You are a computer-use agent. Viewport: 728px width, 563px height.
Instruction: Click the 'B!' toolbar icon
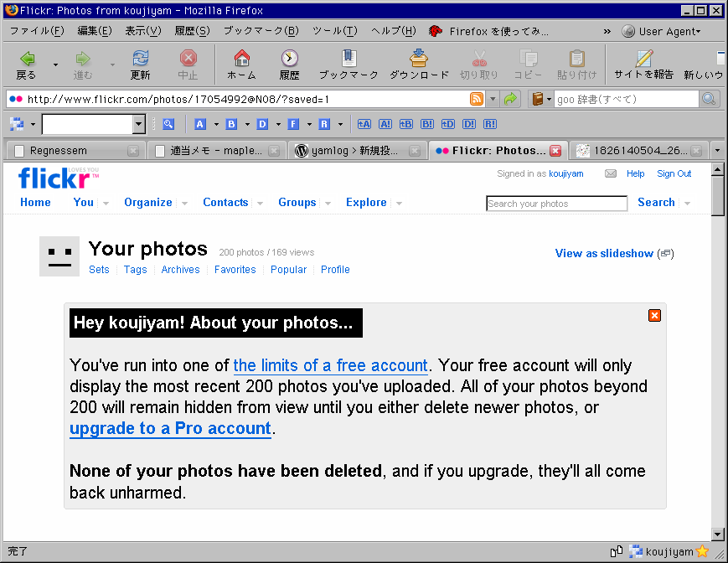point(427,124)
